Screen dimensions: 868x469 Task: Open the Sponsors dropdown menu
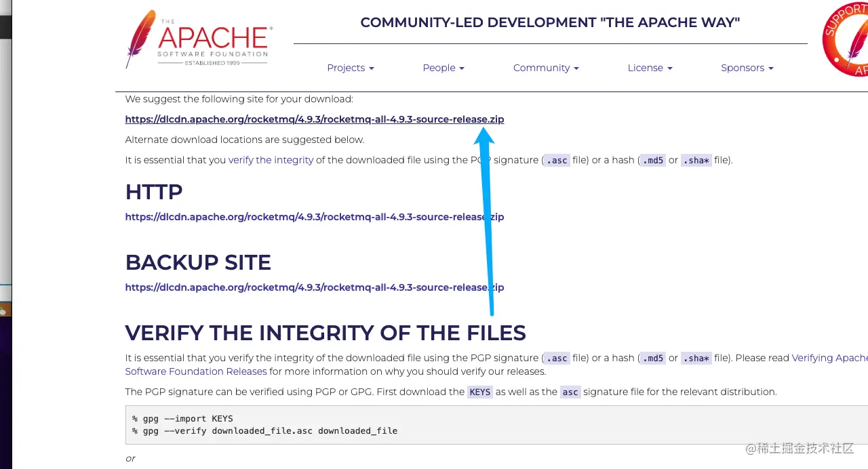(747, 68)
